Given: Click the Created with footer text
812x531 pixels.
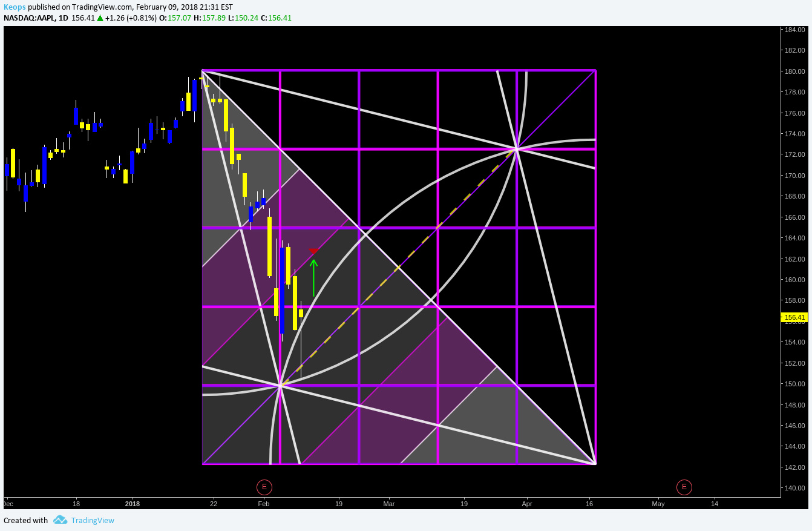Looking at the screenshot, I should point(26,520).
